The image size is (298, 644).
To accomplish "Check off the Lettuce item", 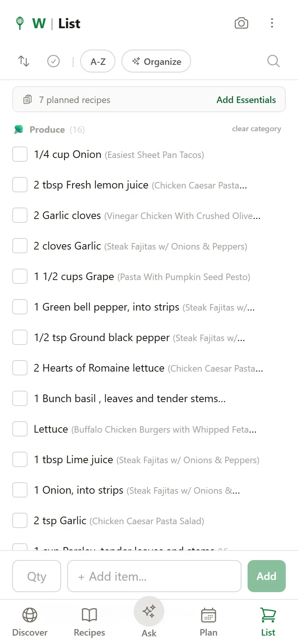I will (19, 429).
